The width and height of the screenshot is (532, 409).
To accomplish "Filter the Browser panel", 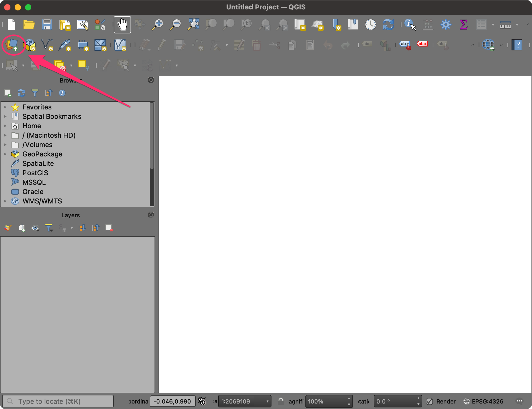I will (x=35, y=93).
